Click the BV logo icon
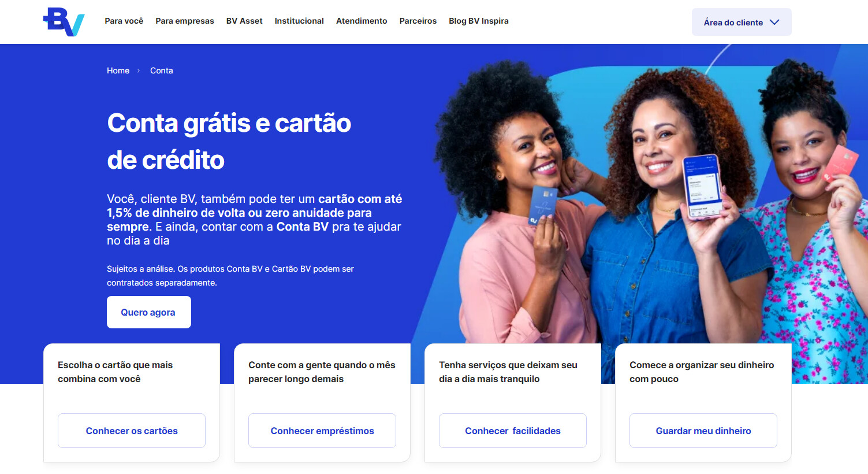This screenshot has height=474, width=868. pos(64,22)
